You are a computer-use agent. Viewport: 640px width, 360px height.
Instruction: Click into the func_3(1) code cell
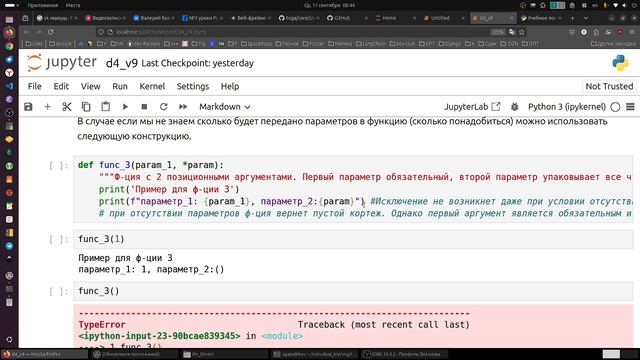point(353,239)
